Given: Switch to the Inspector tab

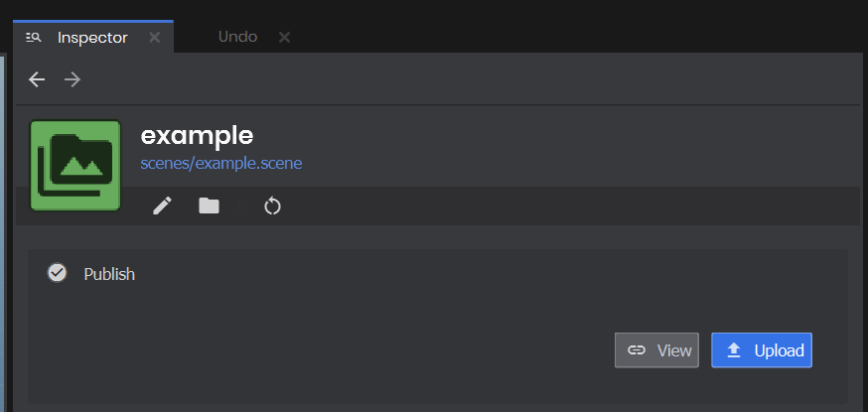Looking at the screenshot, I should pyautogui.click(x=92, y=38).
